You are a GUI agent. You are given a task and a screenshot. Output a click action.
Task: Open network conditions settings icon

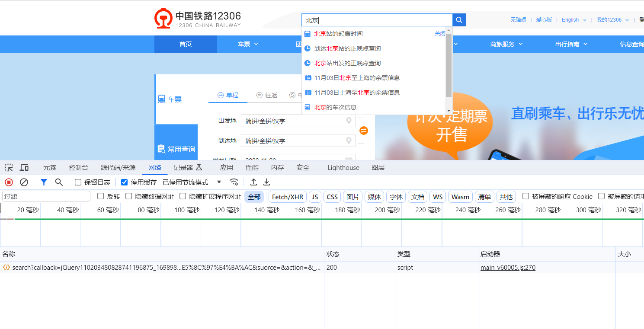(x=234, y=182)
